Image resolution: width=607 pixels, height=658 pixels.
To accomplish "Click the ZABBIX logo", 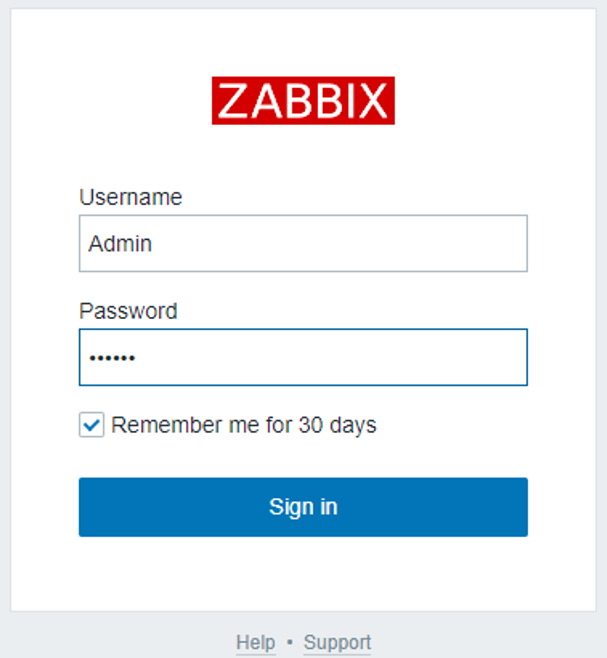I will coord(303,100).
